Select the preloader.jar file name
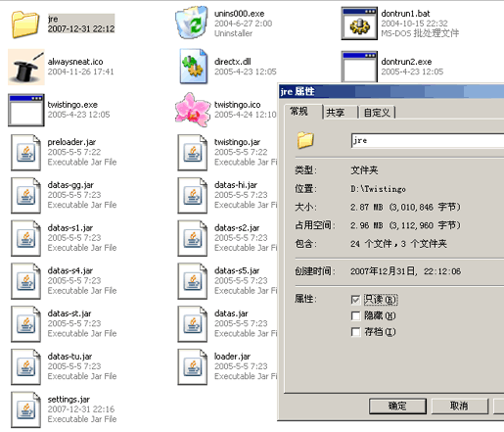 tap(71, 142)
